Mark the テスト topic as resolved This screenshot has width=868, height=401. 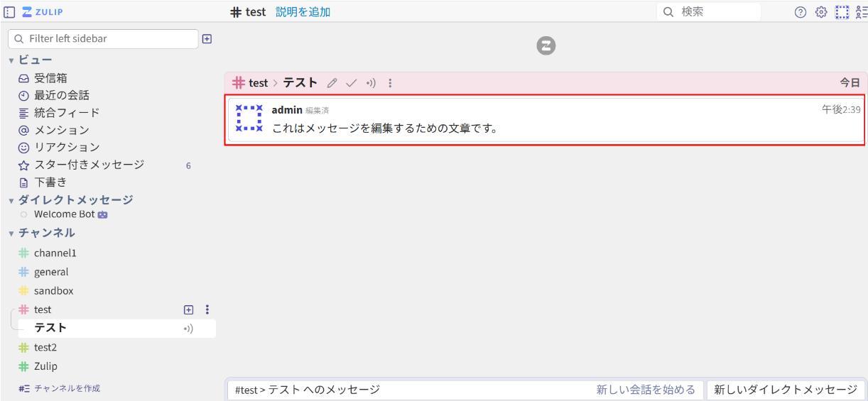351,83
